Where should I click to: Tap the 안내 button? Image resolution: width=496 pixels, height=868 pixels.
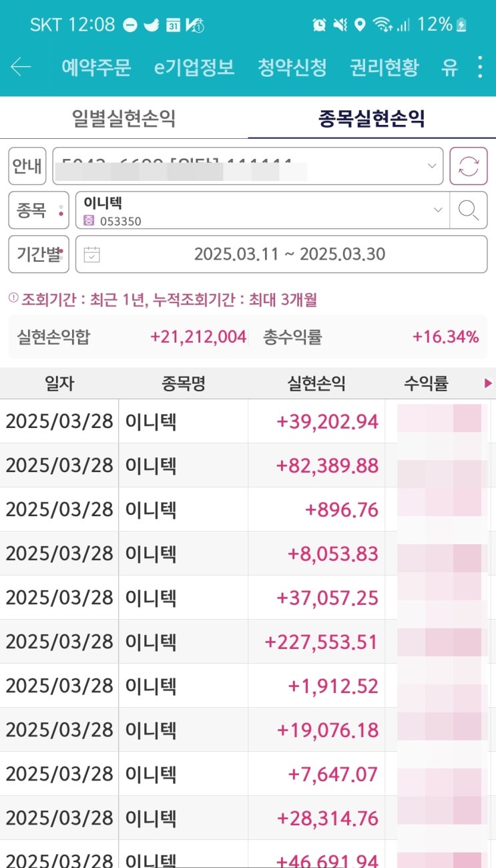(x=27, y=166)
